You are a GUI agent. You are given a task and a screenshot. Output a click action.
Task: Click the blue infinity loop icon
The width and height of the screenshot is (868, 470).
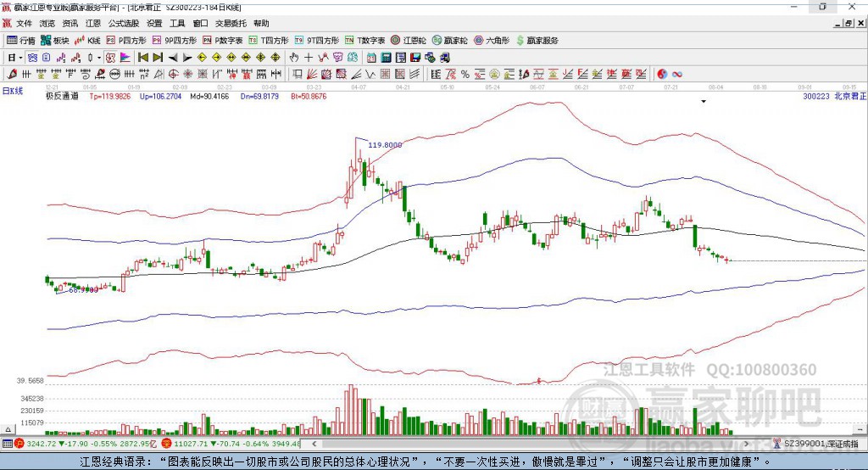pos(677,75)
